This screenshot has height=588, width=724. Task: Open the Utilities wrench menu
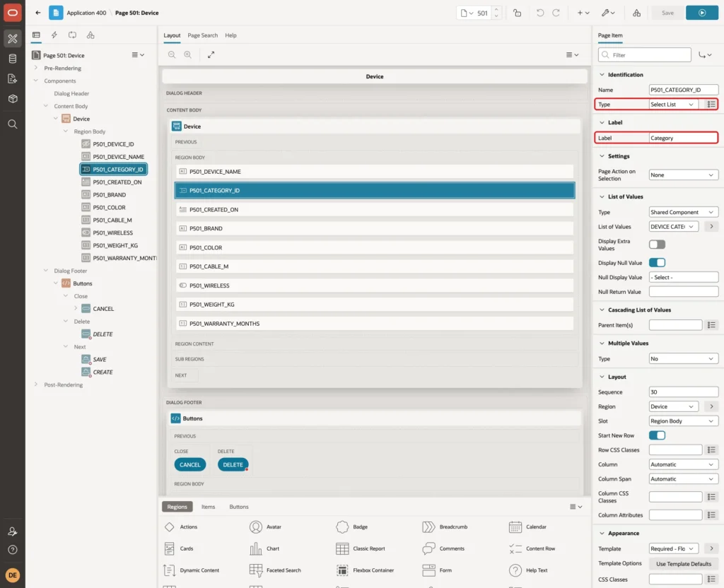pyautogui.click(x=607, y=13)
